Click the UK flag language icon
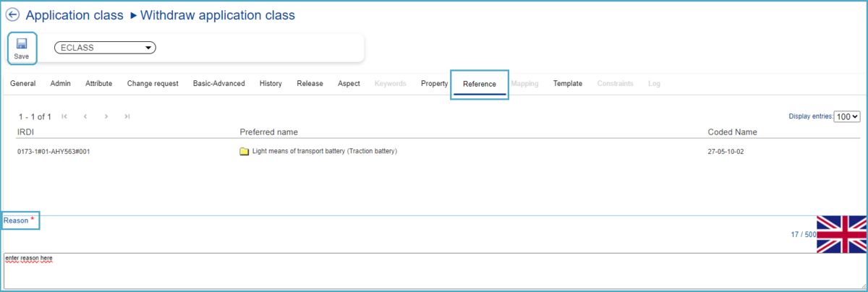 841,234
